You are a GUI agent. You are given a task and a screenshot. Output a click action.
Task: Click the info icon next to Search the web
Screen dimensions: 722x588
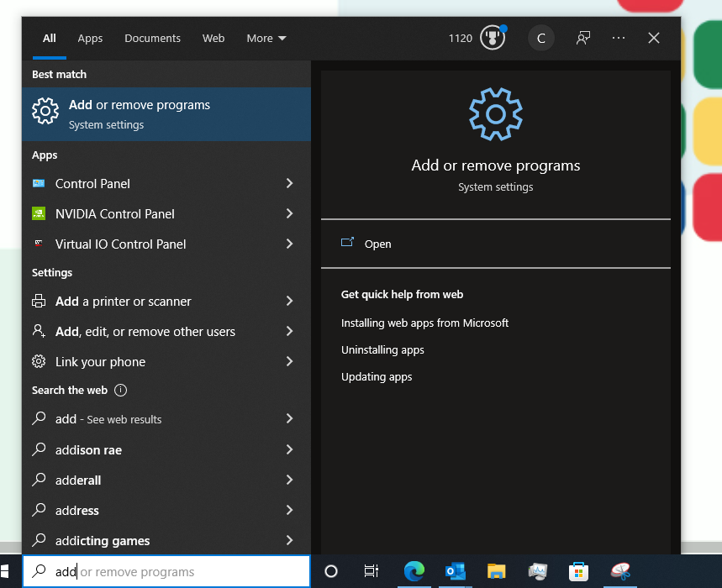pyautogui.click(x=121, y=390)
